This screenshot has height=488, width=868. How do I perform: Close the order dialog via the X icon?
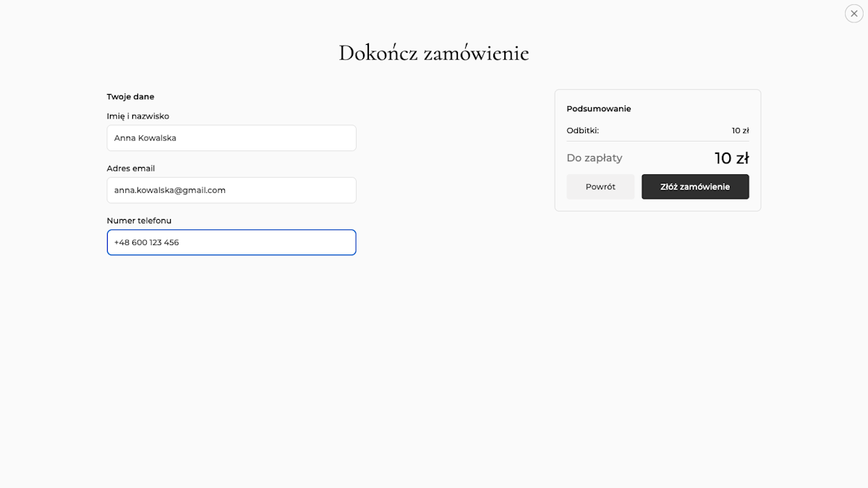854,13
